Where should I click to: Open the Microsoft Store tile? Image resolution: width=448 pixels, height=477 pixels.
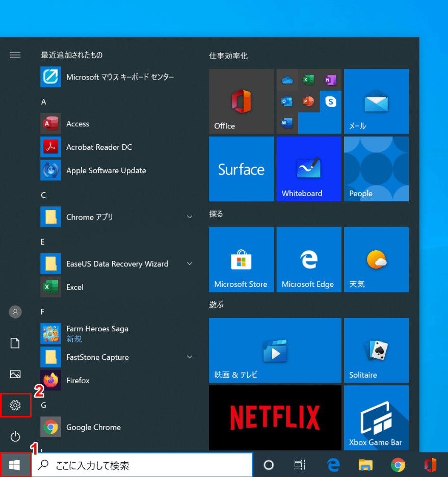tap(241, 259)
